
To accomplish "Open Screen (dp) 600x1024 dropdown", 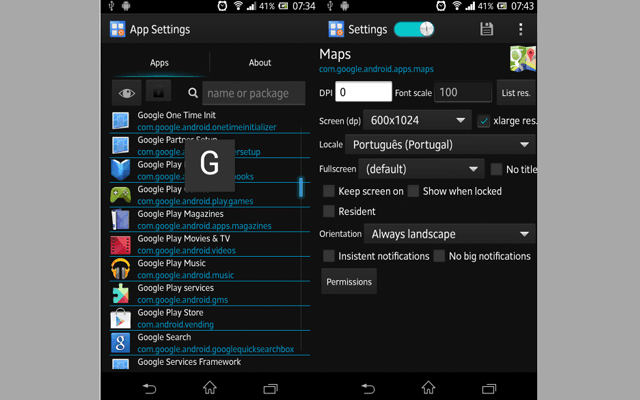I will [417, 120].
